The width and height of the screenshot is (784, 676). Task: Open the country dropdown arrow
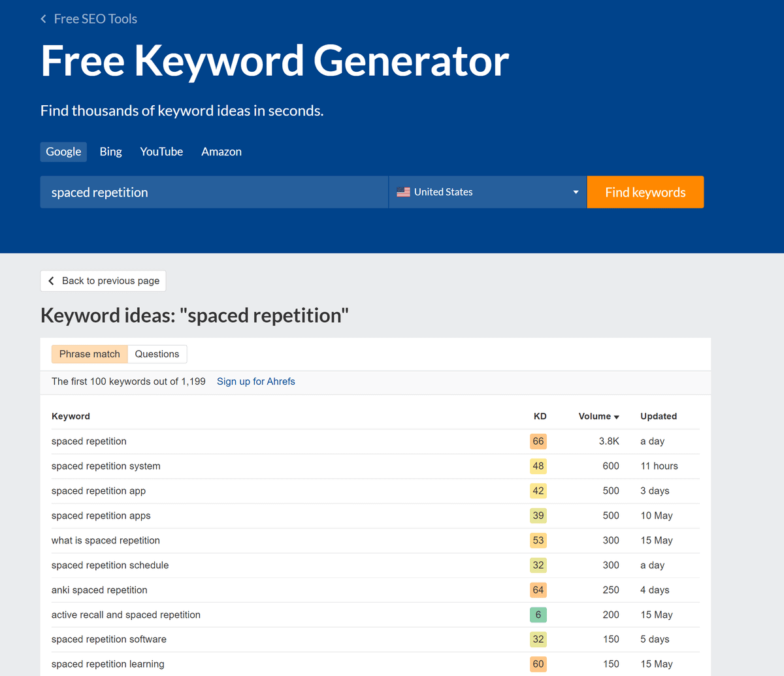pyautogui.click(x=576, y=192)
